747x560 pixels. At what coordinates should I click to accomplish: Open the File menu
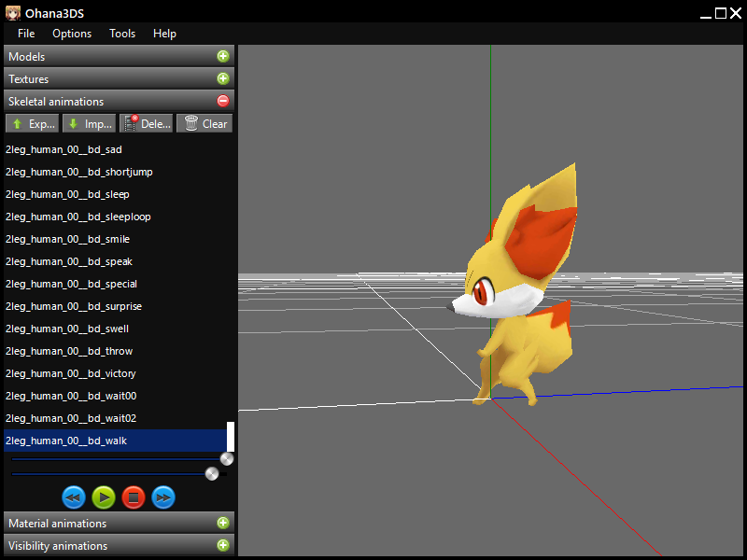(26, 34)
